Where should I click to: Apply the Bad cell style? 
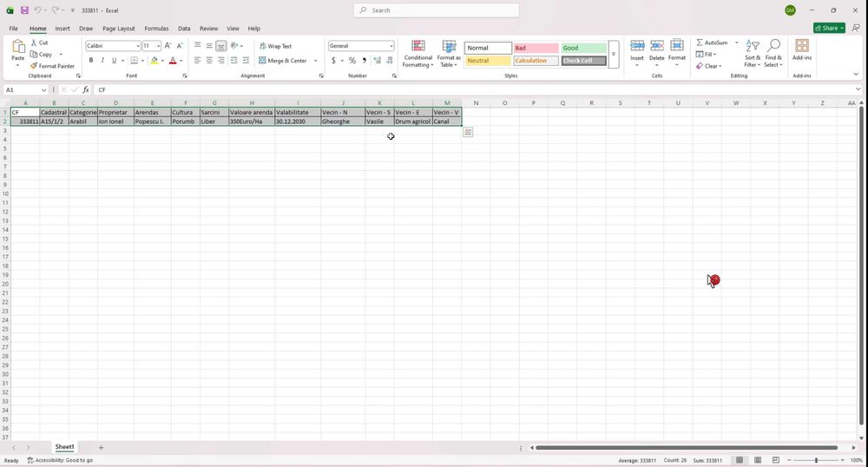pyautogui.click(x=536, y=48)
